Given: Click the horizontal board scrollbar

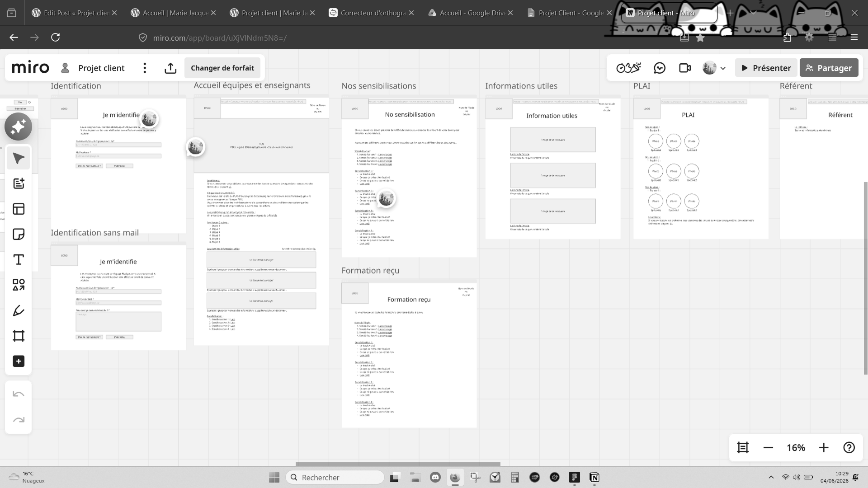Looking at the screenshot, I should click(x=398, y=464).
